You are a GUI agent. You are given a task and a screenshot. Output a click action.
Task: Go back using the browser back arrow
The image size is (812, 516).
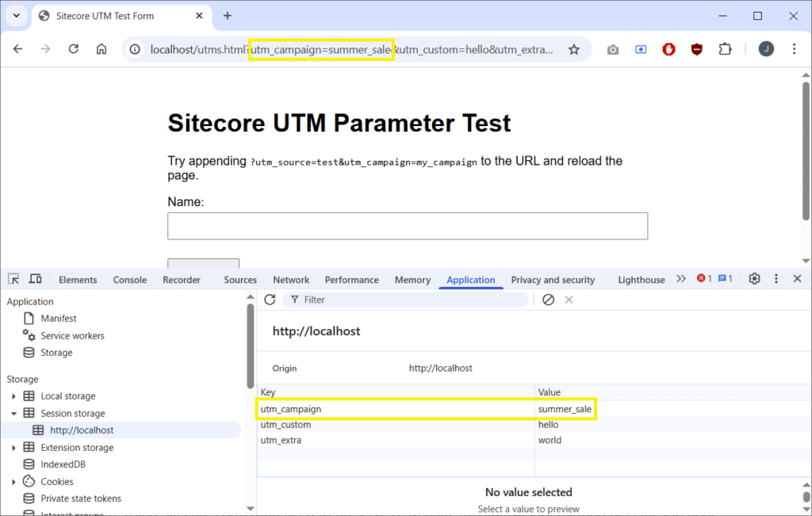coord(18,49)
